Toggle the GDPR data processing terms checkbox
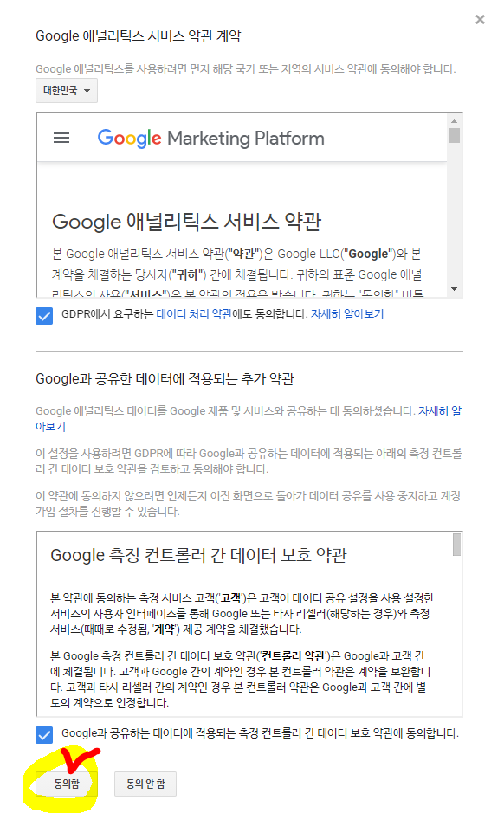This screenshot has height=813, width=504. click(x=44, y=315)
